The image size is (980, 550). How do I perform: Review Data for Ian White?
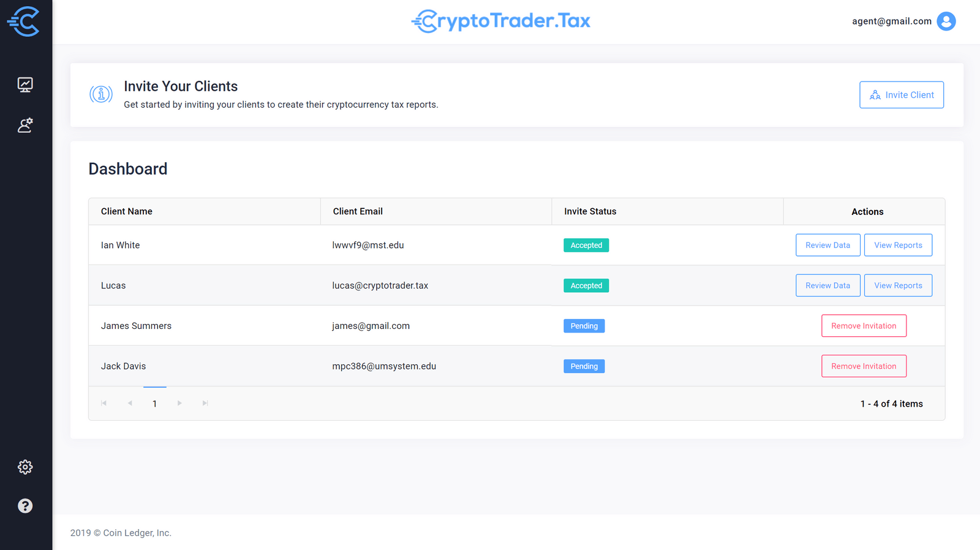pyautogui.click(x=828, y=245)
